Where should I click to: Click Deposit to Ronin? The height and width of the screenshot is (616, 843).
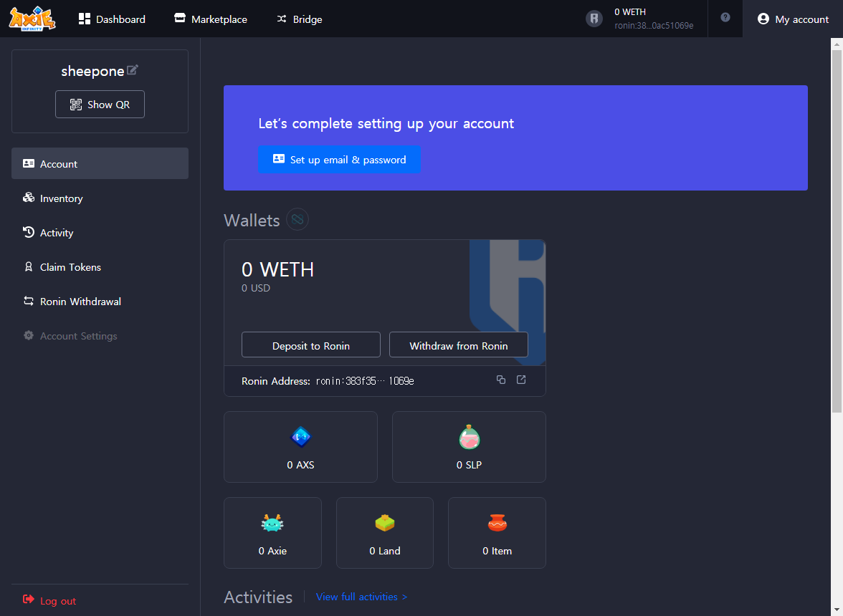click(311, 345)
